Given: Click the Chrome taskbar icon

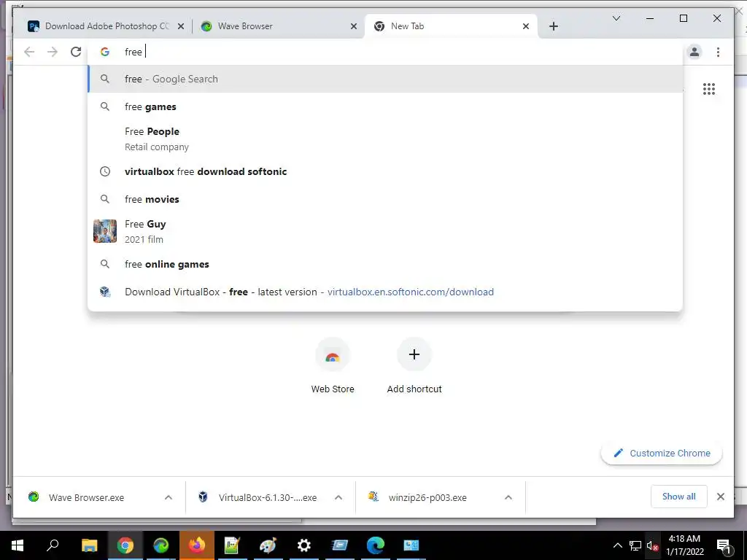Looking at the screenshot, I should click(x=125, y=545).
